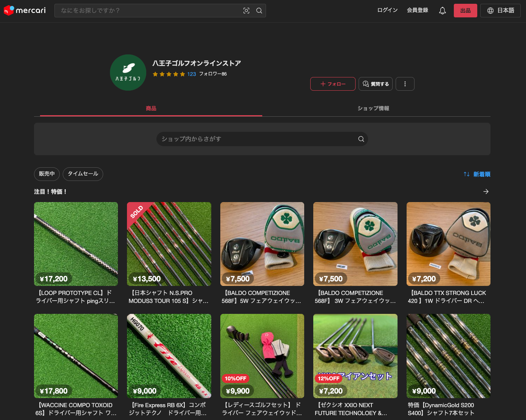
Task: Open the ¥17,200 LOOP PROTOTYPE shaft thumbnail
Action: 76,244
